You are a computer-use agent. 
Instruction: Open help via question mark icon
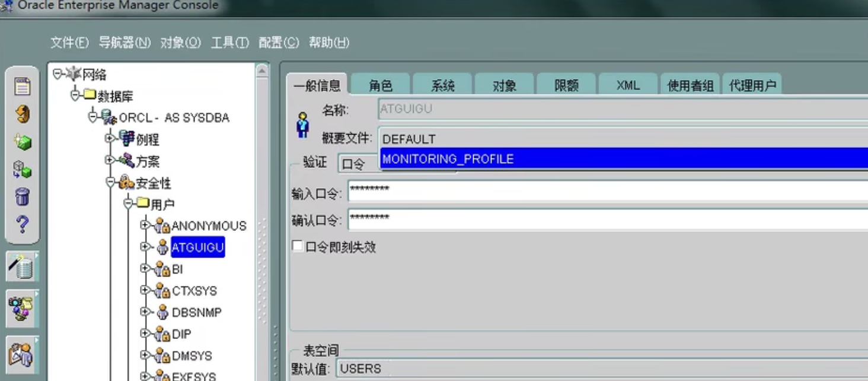[23, 224]
